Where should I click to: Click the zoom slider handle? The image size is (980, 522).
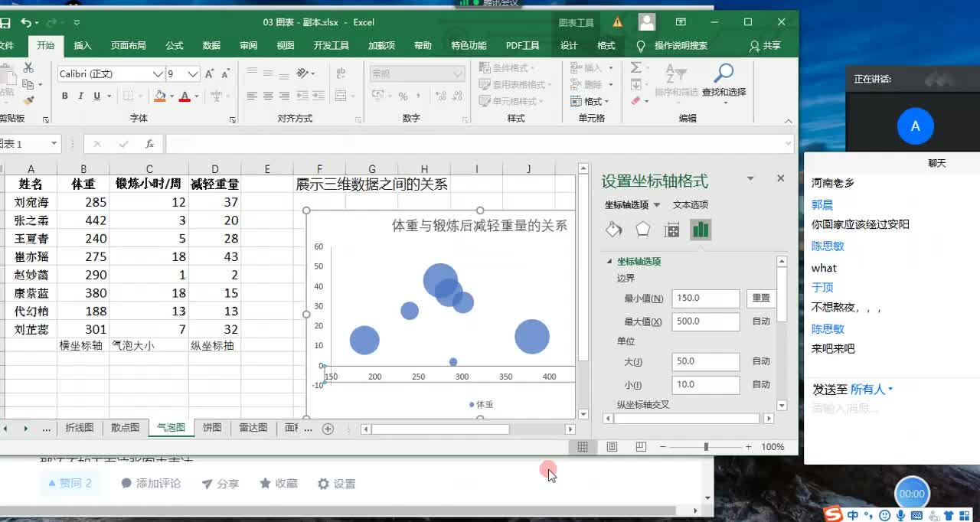coord(706,447)
